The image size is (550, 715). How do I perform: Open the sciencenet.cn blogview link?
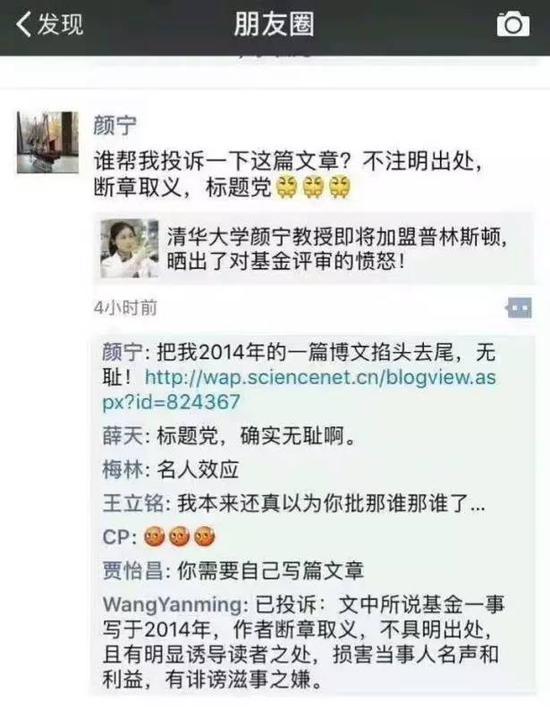(299, 390)
